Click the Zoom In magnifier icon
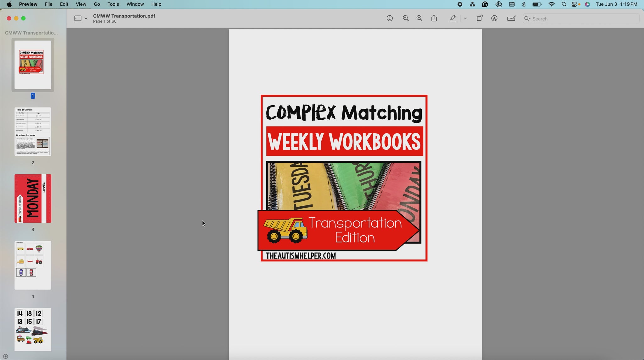Viewport: 644px width, 360px height. pyautogui.click(x=419, y=19)
